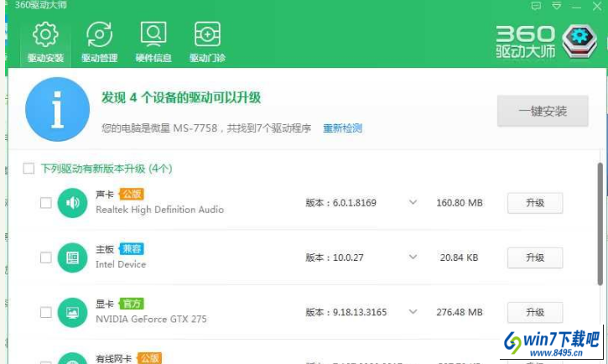Click the 有线网卡 row label
Image resolution: width=608 pixels, height=364 pixels.
click(113, 359)
